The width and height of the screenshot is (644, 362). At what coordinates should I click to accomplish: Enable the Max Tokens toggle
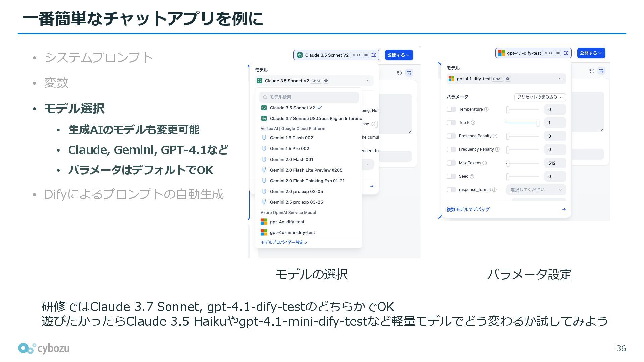451,163
